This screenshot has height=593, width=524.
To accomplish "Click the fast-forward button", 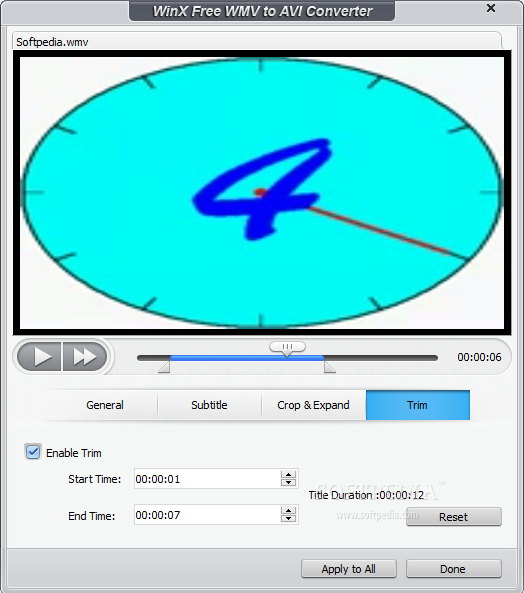I will pos(85,357).
